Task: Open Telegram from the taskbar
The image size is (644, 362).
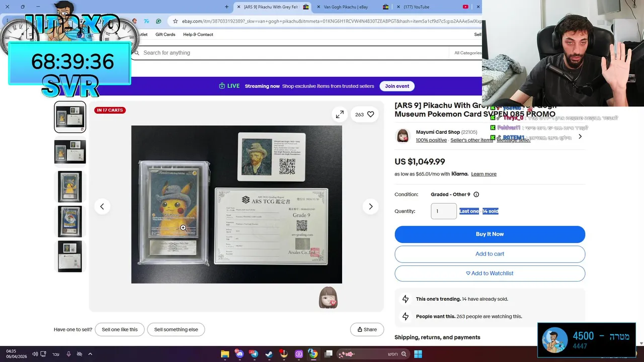Action: coord(254,354)
